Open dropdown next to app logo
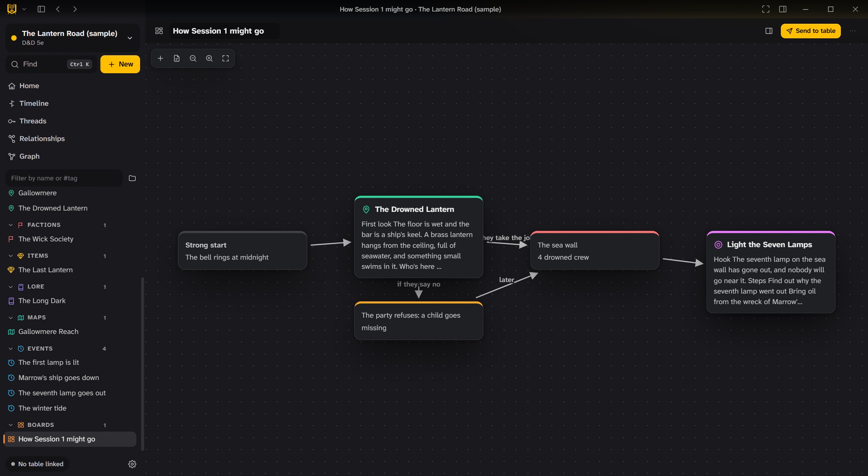Viewport: 868px width, 476px height. 24,9
